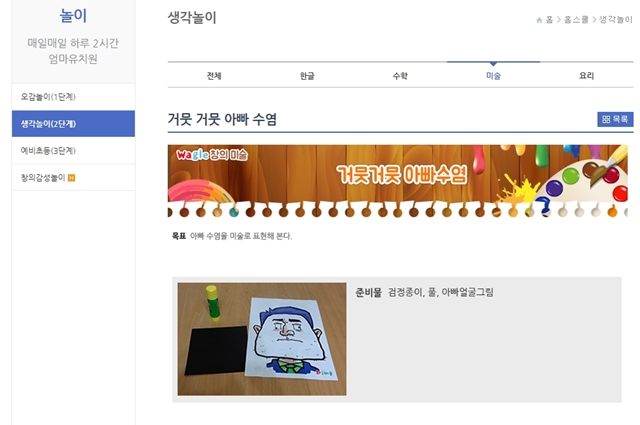Click the paint palette illustration in banner
Viewport: 640px width, 425px height.
click(x=584, y=180)
